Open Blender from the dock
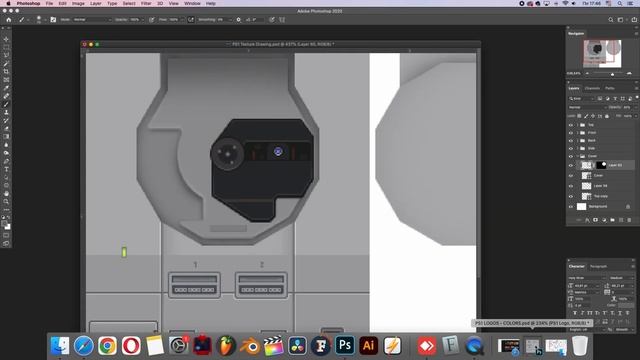The image size is (640, 360). 250,346
